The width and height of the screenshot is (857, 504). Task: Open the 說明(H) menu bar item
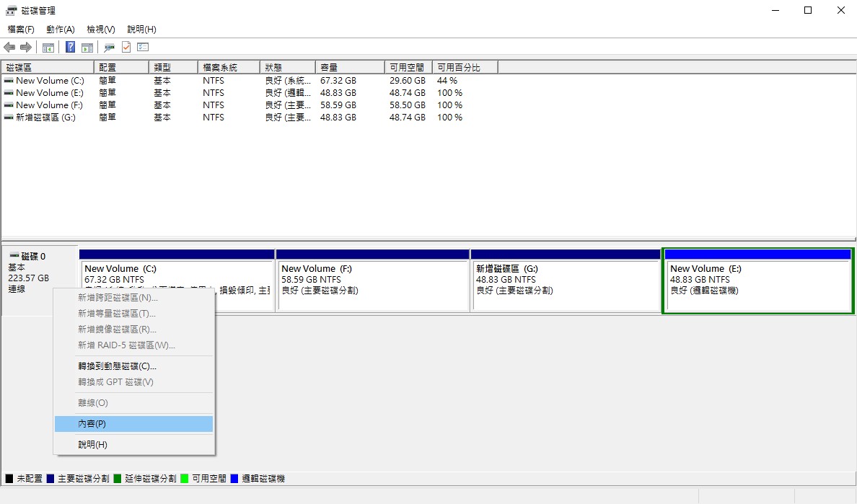pyautogui.click(x=141, y=29)
